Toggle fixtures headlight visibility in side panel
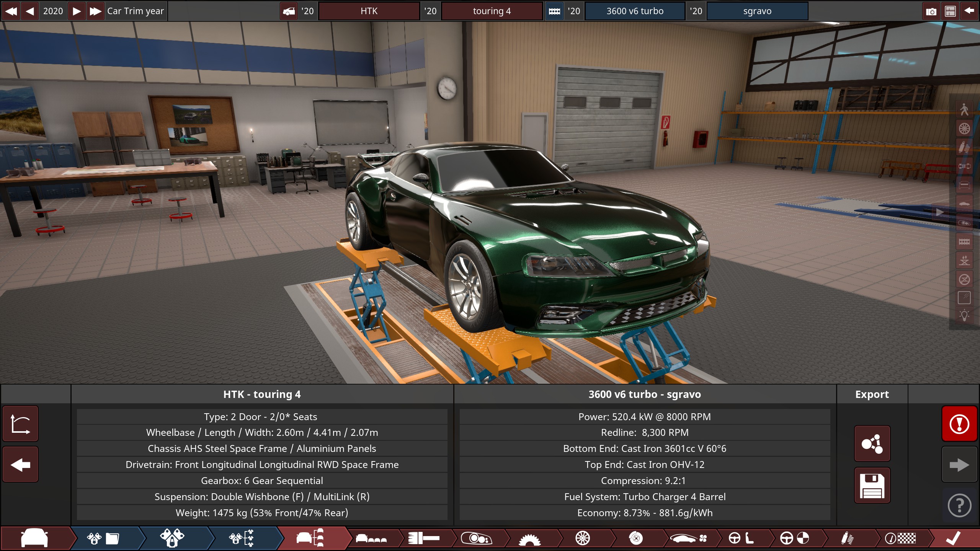The image size is (980, 551). (964, 223)
